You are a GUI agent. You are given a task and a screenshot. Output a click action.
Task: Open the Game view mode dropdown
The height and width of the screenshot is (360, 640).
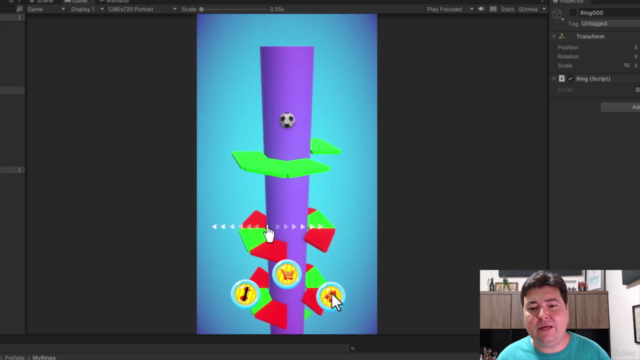(x=46, y=9)
